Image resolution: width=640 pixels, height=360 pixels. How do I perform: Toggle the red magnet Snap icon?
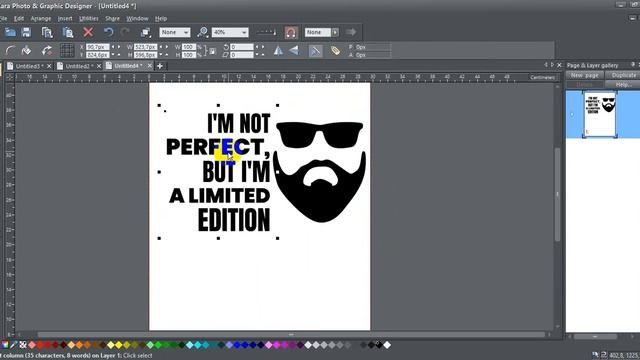click(291, 32)
